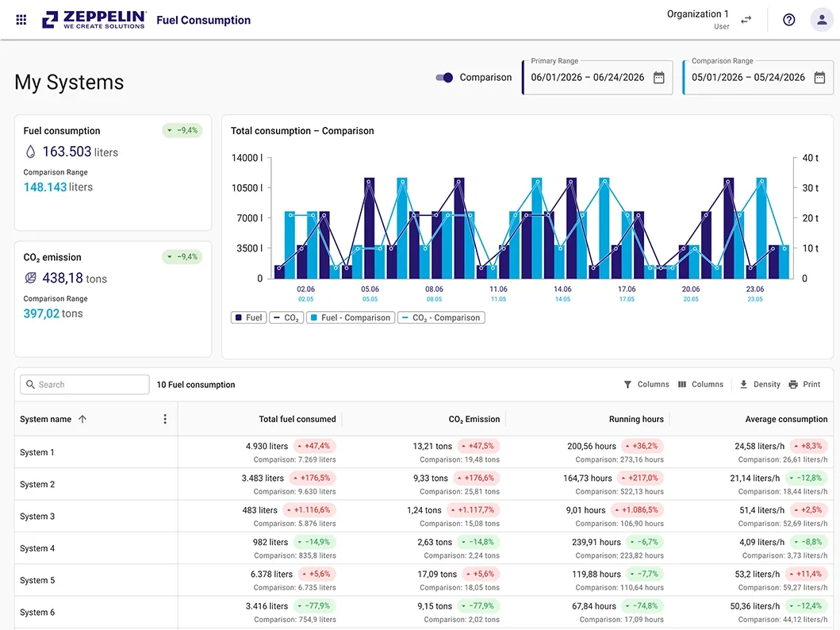Image resolution: width=840 pixels, height=630 pixels.
Task: Toggle the Comparison switch
Action: (x=444, y=78)
